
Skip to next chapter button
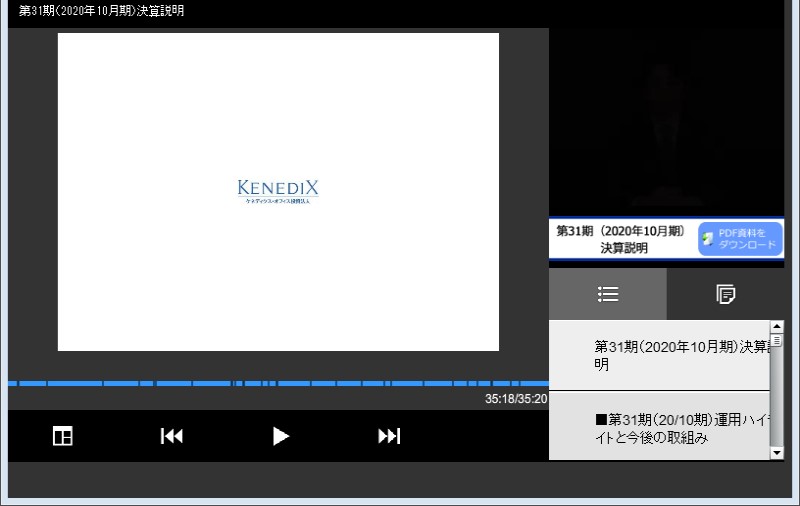pos(389,436)
